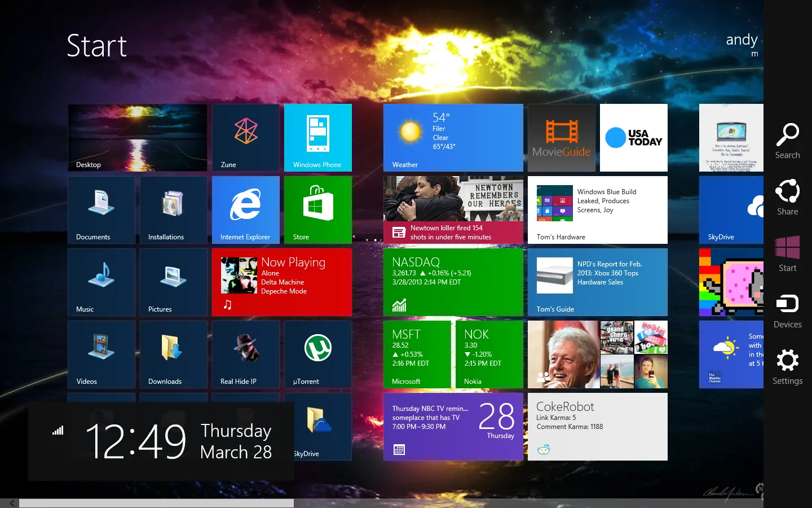Launch the µTorrent tile
The image size is (812, 508).
[x=318, y=354]
